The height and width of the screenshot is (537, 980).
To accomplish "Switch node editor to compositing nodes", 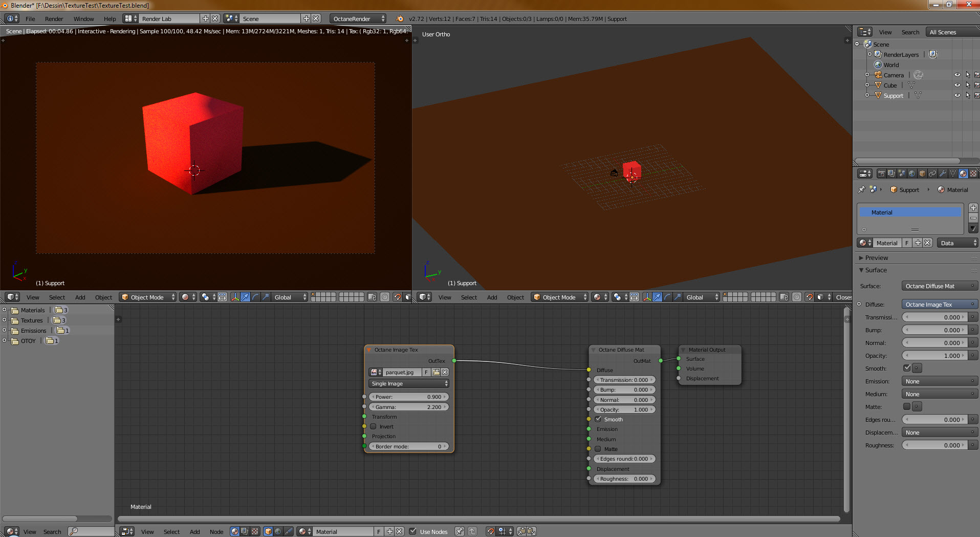I will 245,531.
